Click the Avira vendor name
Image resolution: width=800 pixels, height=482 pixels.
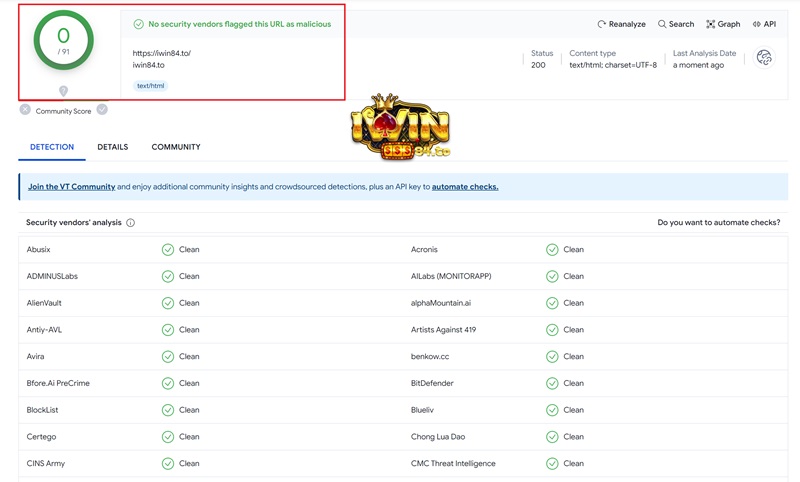pyautogui.click(x=35, y=357)
